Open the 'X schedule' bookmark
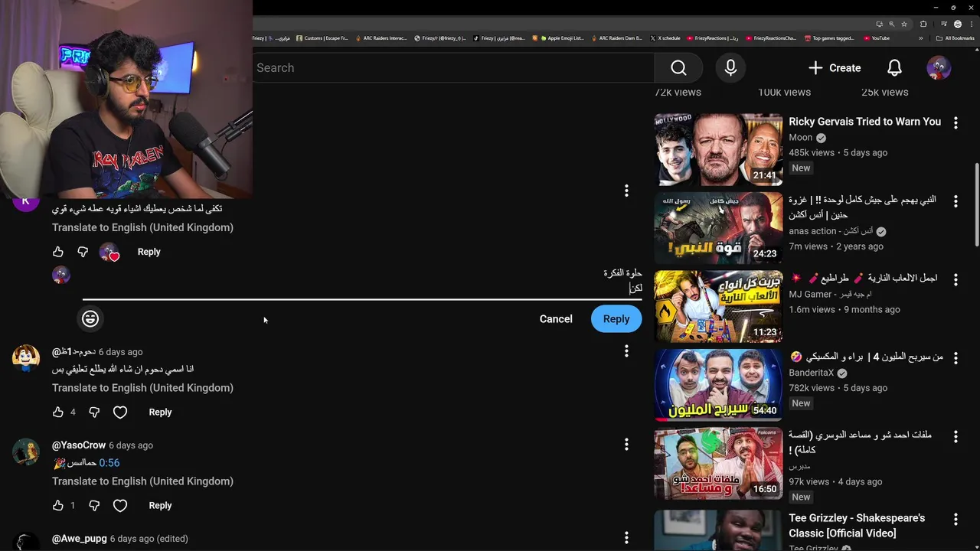Screen dimensions: 980x551 (x=665, y=37)
